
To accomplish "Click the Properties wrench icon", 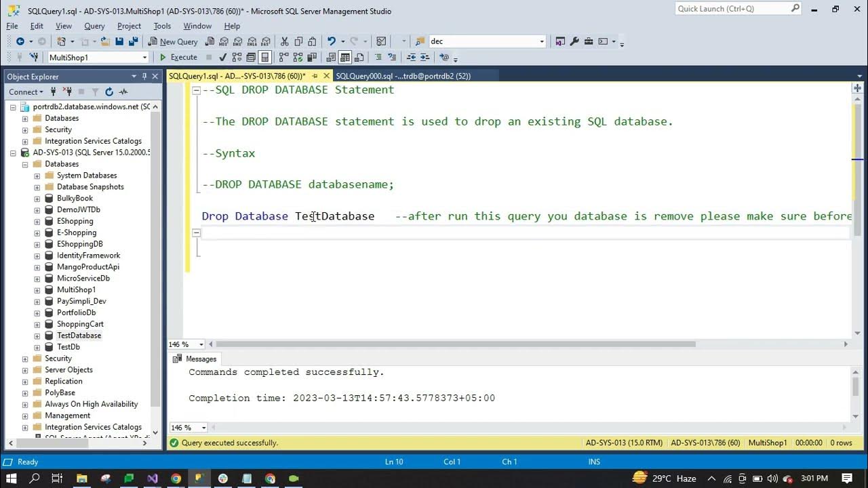I will pos(574,41).
